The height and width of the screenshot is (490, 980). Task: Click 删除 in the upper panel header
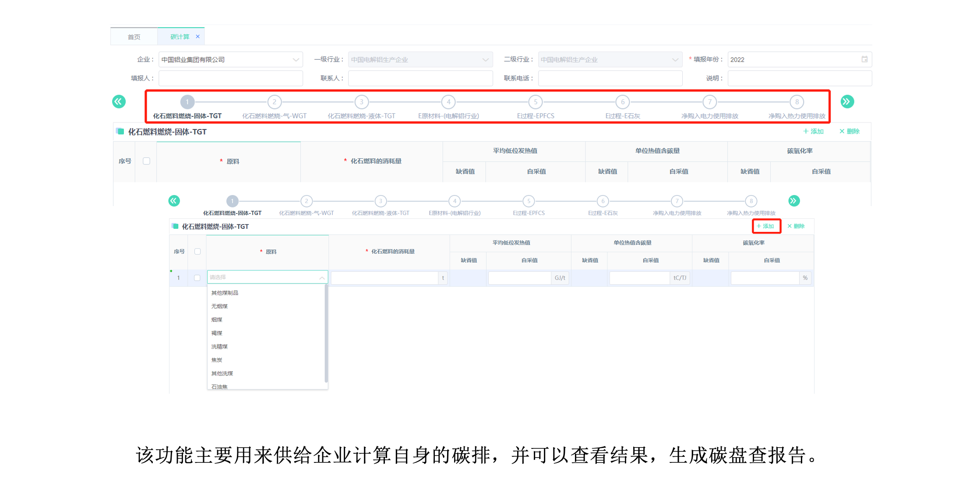point(850,131)
